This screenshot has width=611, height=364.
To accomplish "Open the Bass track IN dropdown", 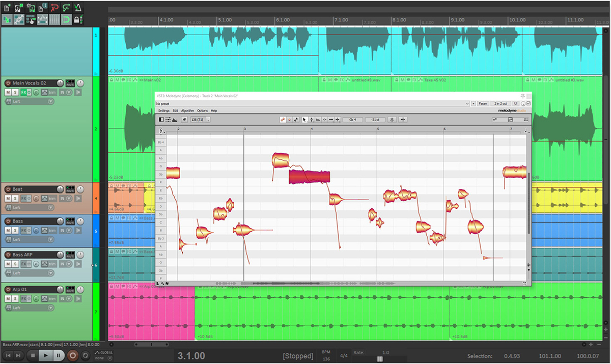I will point(66,230).
